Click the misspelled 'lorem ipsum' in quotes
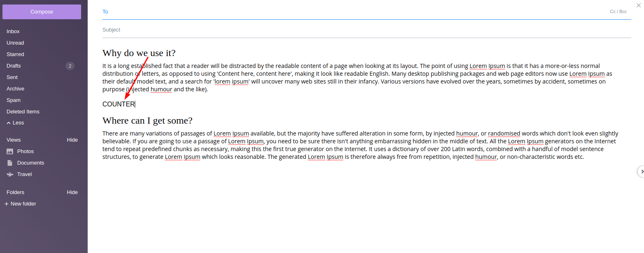644x253 pixels. click(x=231, y=81)
